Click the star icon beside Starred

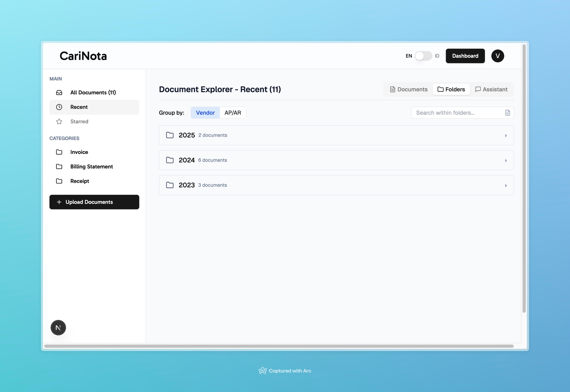59,122
